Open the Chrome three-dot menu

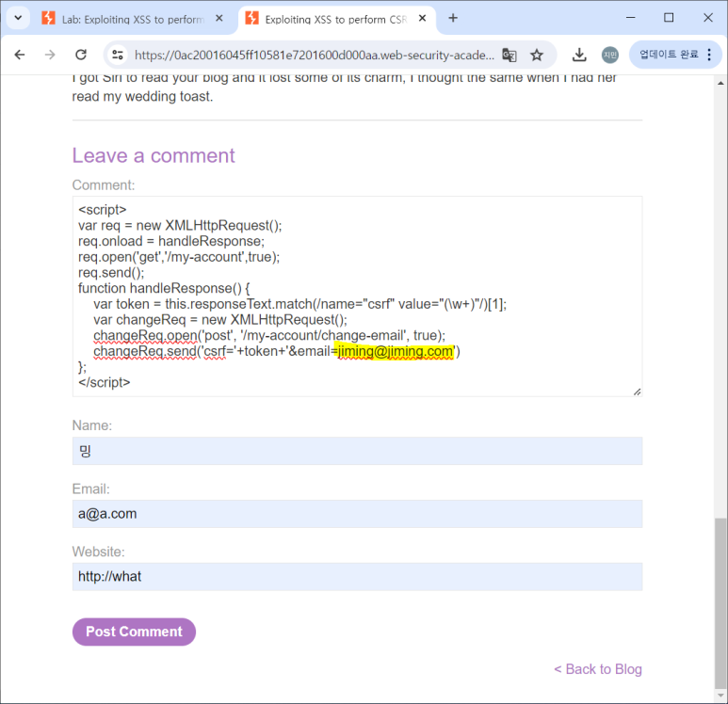tap(709, 55)
